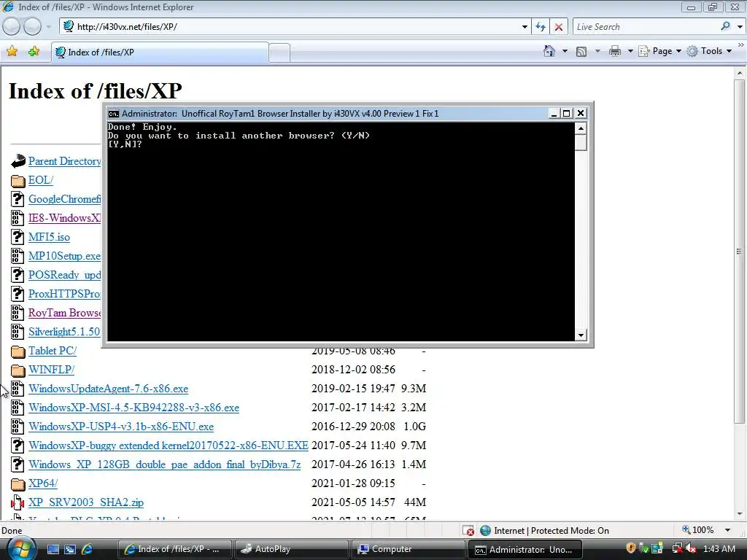Screen dimensions: 747x560
Task: Click WindowsXP-MSI-4.5-KB942288-v3-x86.exe link
Action: pos(134,408)
